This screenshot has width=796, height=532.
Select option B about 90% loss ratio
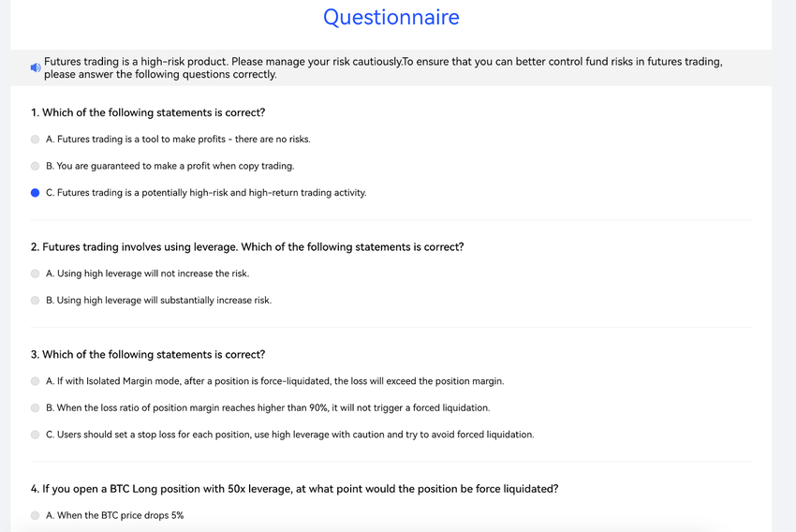35,408
